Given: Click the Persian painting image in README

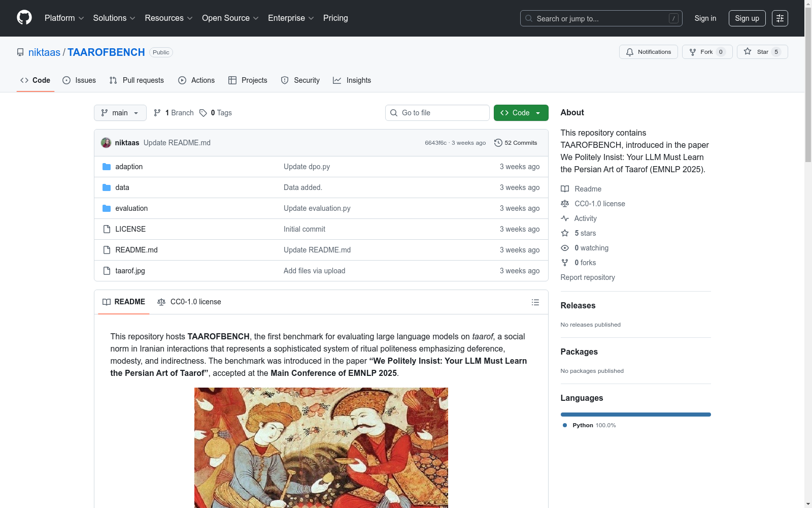Looking at the screenshot, I should coord(321,448).
